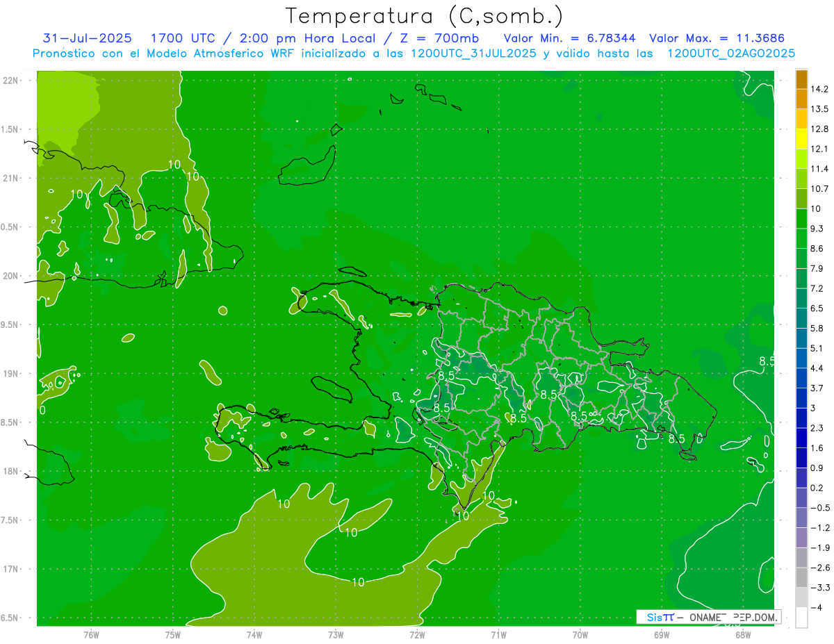Click 'Valor Min. = 6.78344' text

pyautogui.click(x=570, y=38)
